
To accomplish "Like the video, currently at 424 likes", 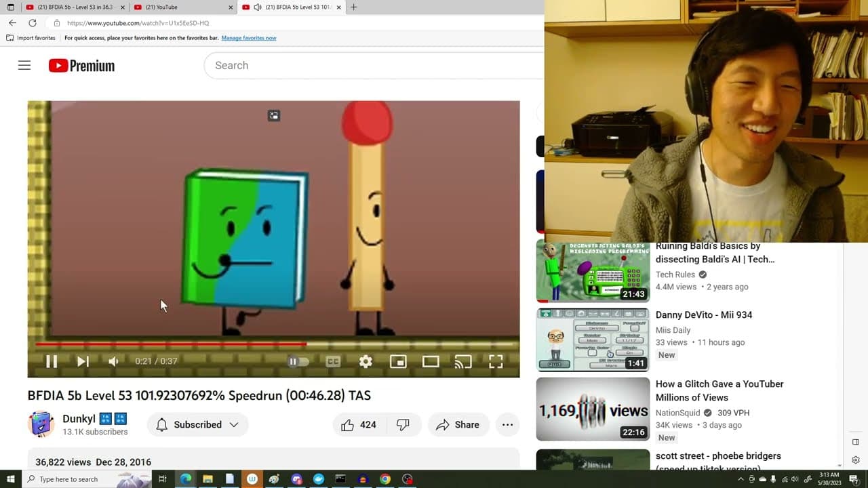I will [x=359, y=425].
